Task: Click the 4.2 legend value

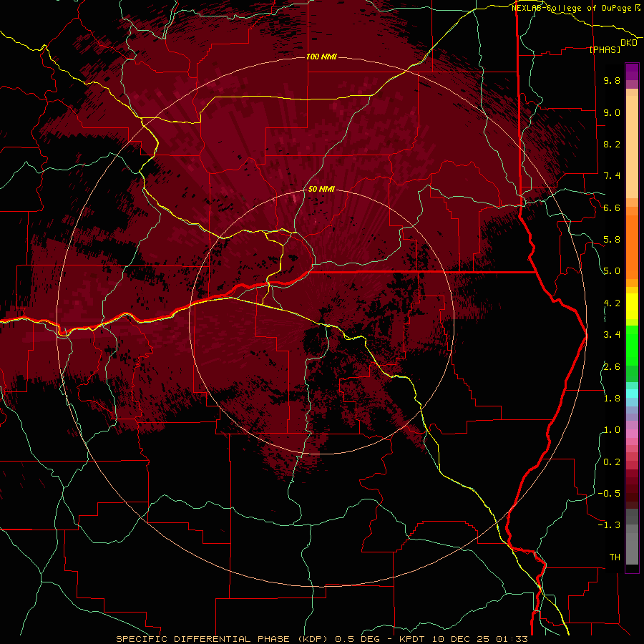Action: click(x=612, y=303)
